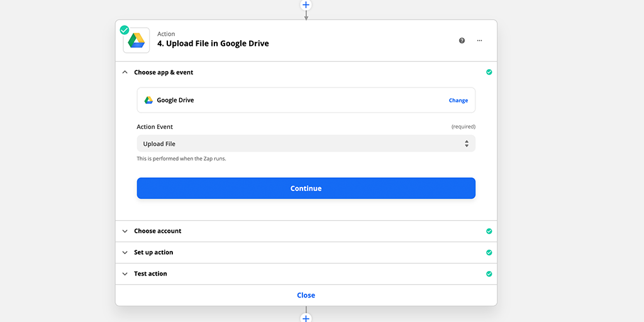Screen dimensions: 644x322
Task: Click green check beside Choose app & event
Action: pos(489,72)
